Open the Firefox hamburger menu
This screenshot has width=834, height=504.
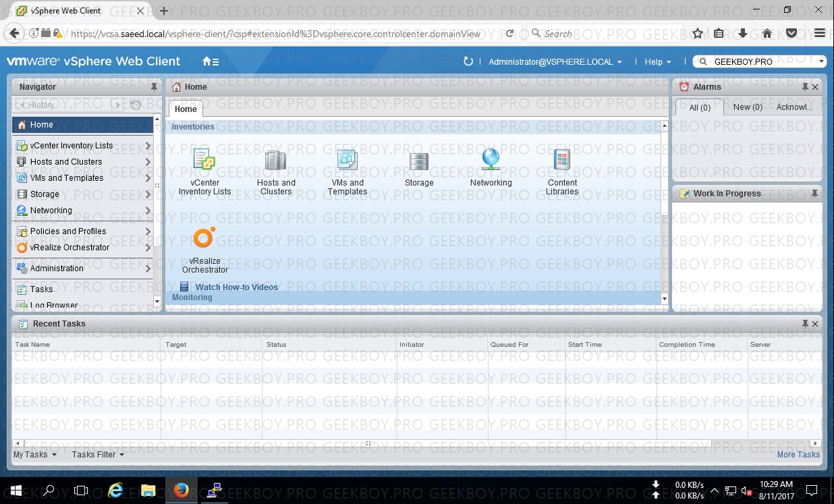coord(820,33)
